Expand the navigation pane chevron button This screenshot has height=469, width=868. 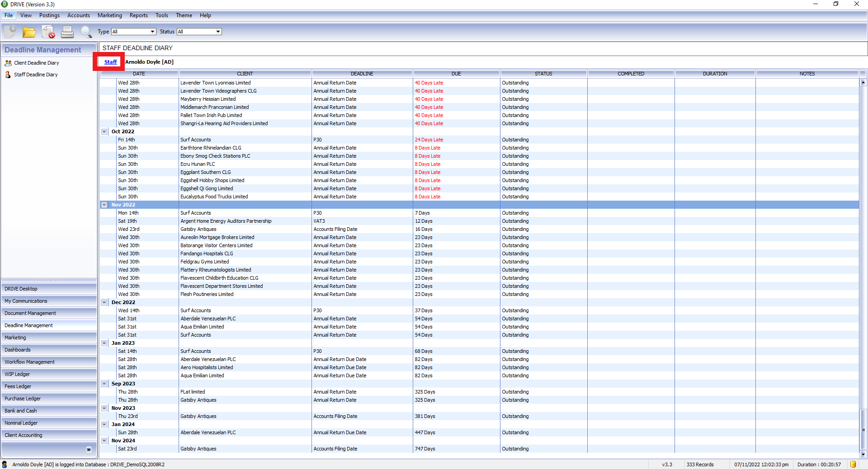click(x=89, y=450)
